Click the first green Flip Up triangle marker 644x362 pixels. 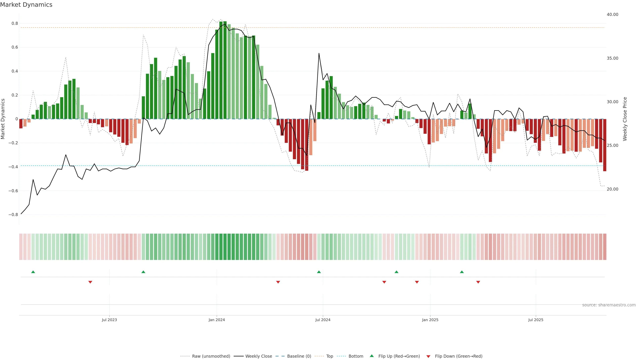[x=33, y=272]
